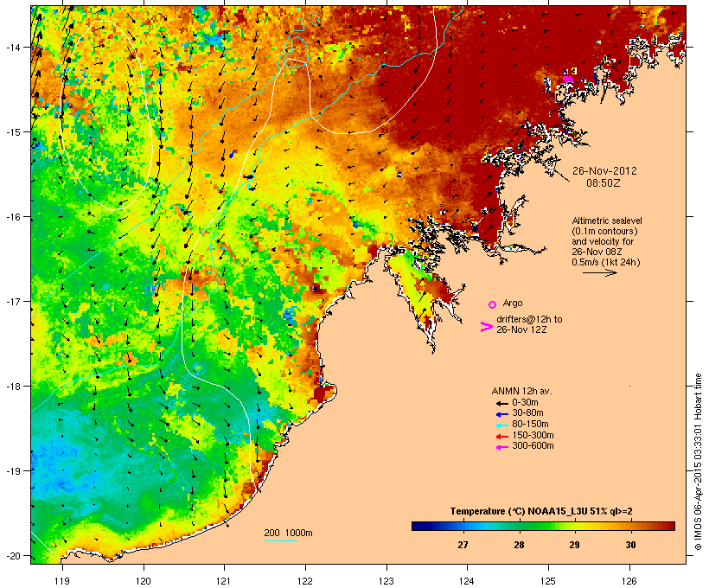Click the '0.5m/s (1kt 24h)' label
The image size is (709, 588).
click(606, 262)
